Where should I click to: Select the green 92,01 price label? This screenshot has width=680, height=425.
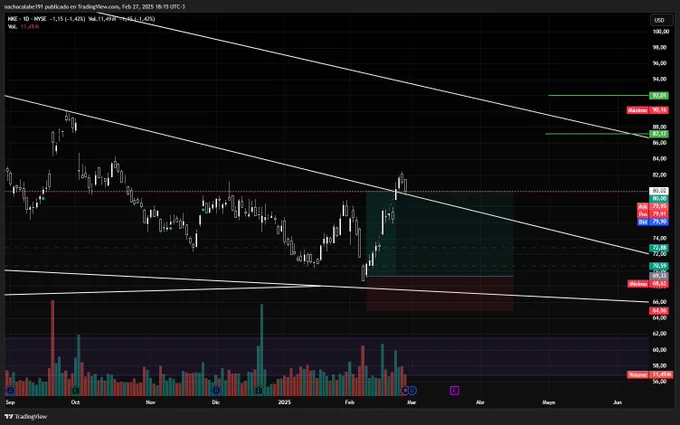click(x=659, y=95)
